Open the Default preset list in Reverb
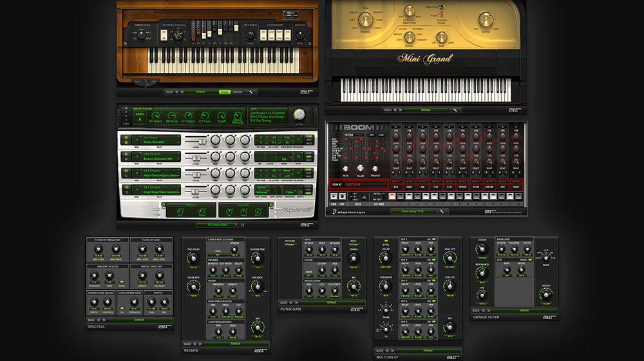Screen dimensions: 644x361 (236, 344)
